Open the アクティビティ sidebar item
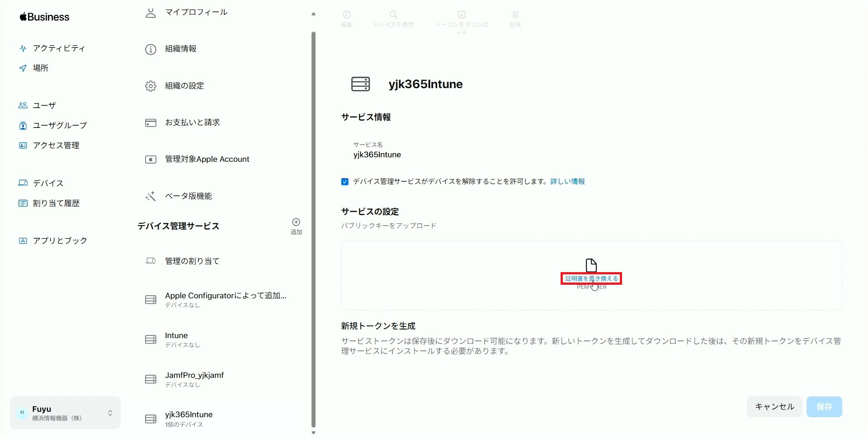The height and width of the screenshot is (438, 868). click(52, 48)
